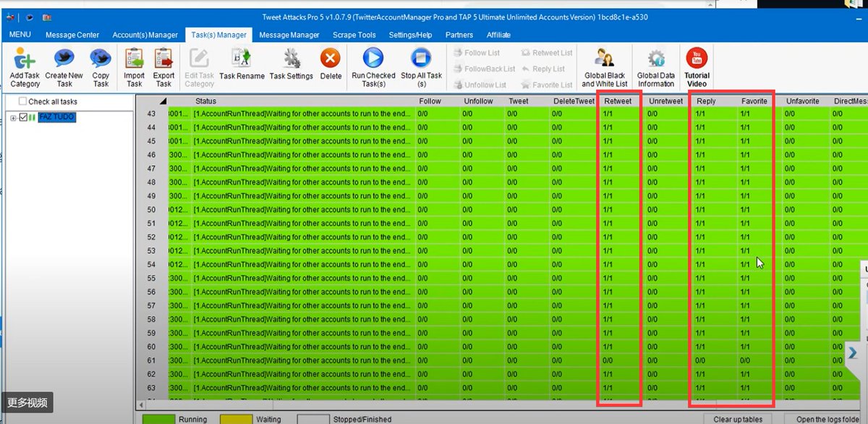Open the Export Task tool
The image size is (868, 424).
(163, 68)
